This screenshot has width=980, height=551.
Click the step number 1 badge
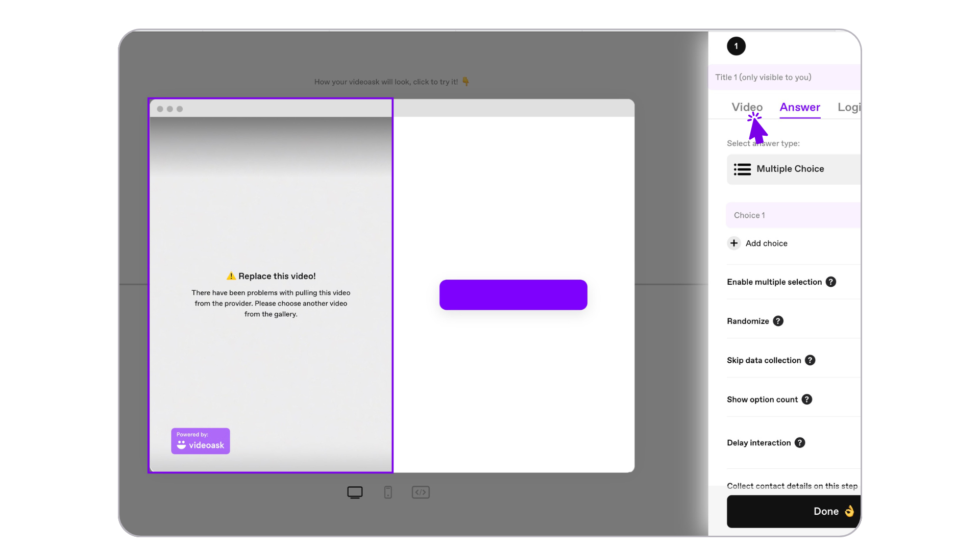click(x=736, y=46)
